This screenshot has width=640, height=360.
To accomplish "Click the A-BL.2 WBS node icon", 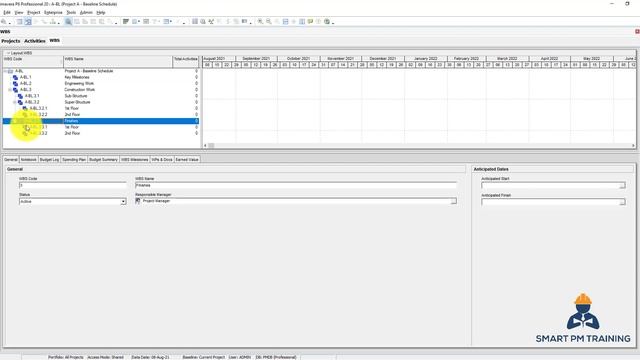I will pyautogui.click(x=16, y=83).
